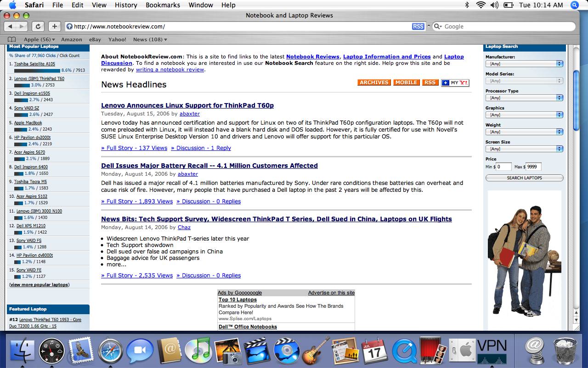Open the View menu
This screenshot has width=588, height=368.
tap(99, 5)
